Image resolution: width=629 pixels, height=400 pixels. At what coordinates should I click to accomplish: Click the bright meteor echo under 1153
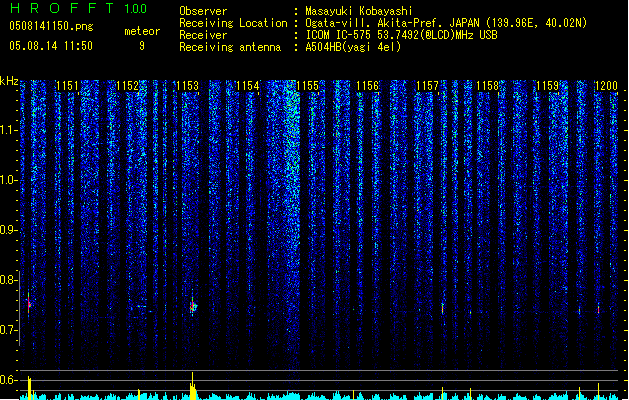(x=193, y=307)
